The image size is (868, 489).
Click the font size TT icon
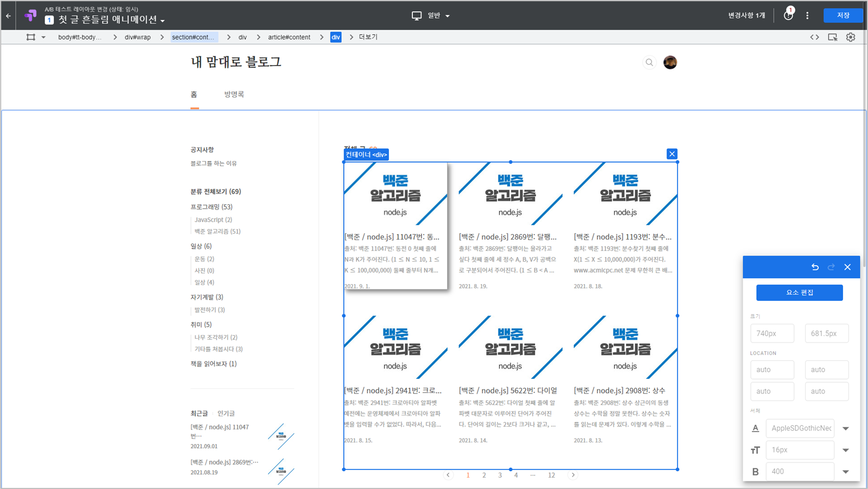click(x=755, y=450)
